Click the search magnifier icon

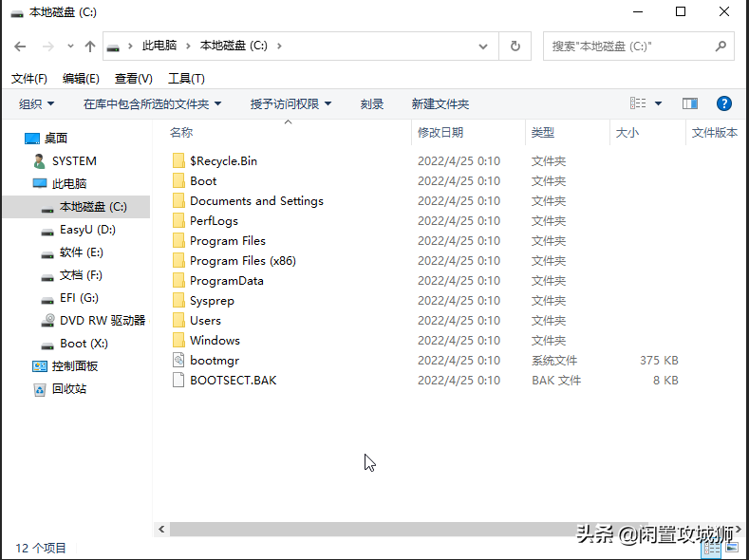click(x=721, y=46)
